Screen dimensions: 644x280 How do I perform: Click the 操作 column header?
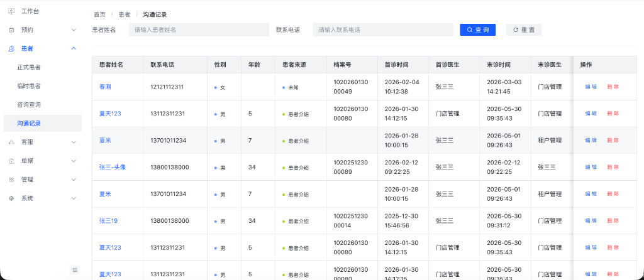[604, 65]
